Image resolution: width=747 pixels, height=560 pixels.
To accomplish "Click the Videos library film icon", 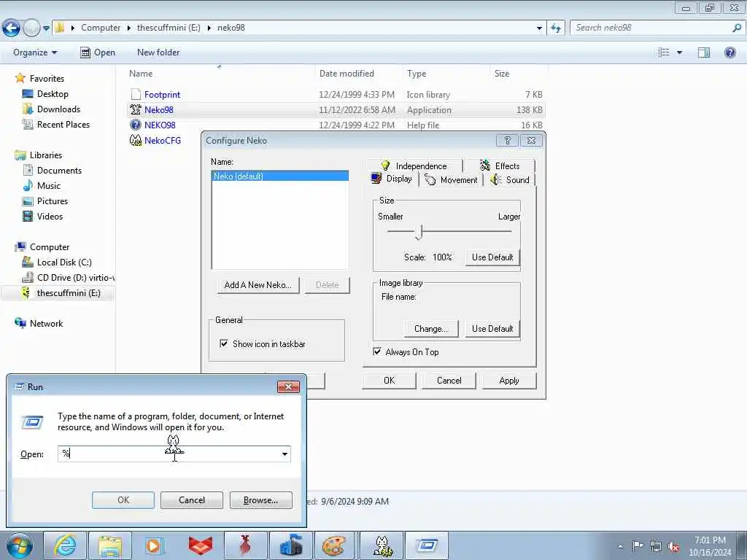I will pos(28,216).
